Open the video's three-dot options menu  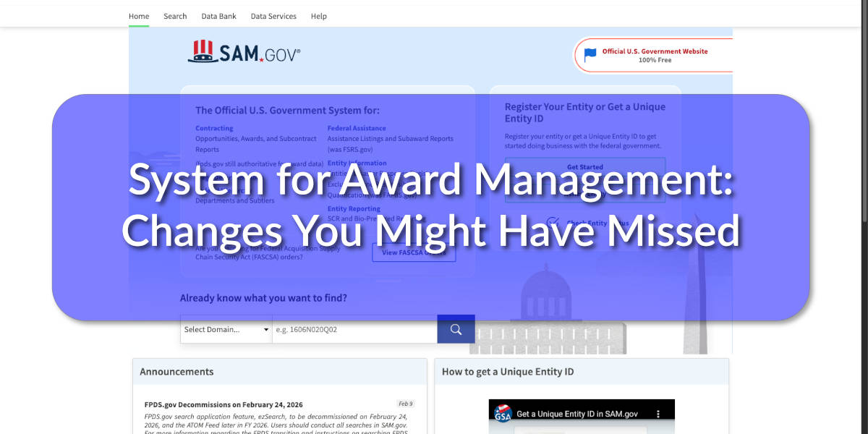[658, 414]
